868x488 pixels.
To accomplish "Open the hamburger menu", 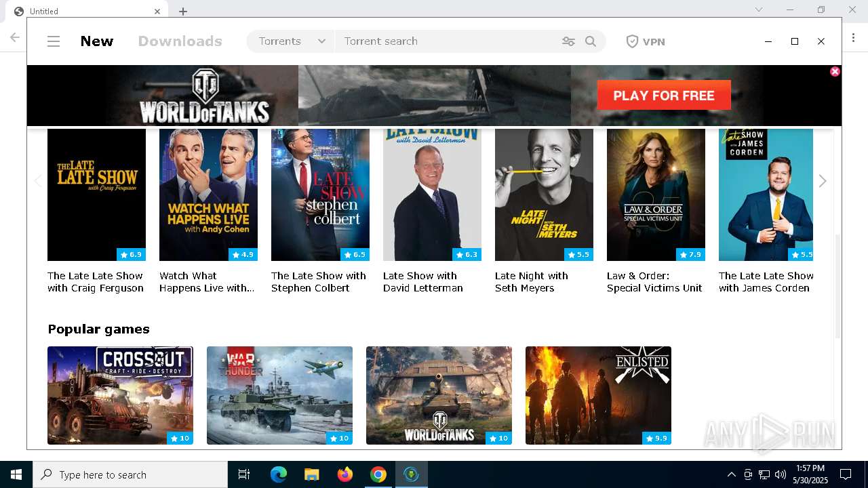I will coord(54,41).
